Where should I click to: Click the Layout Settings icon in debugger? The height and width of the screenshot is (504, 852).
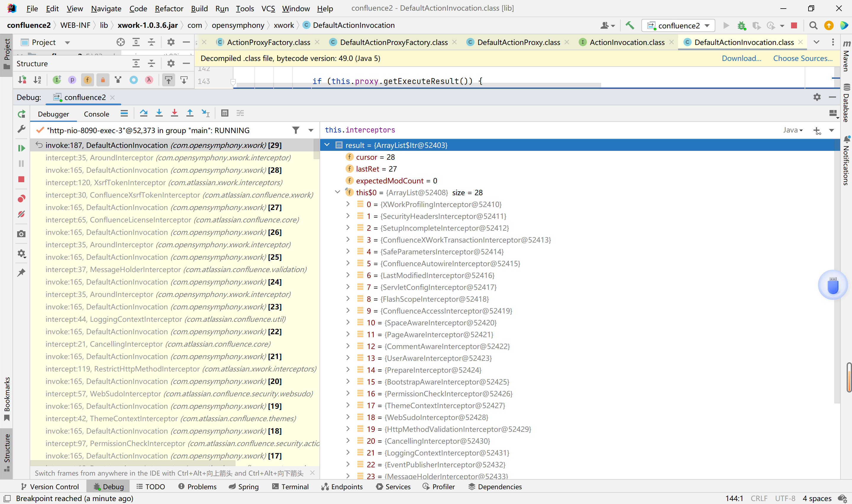click(834, 114)
